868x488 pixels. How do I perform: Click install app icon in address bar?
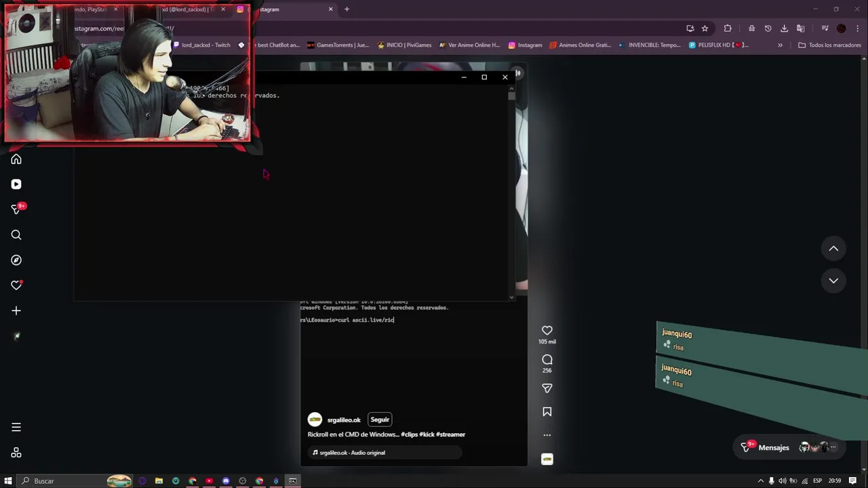(x=690, y=28)
